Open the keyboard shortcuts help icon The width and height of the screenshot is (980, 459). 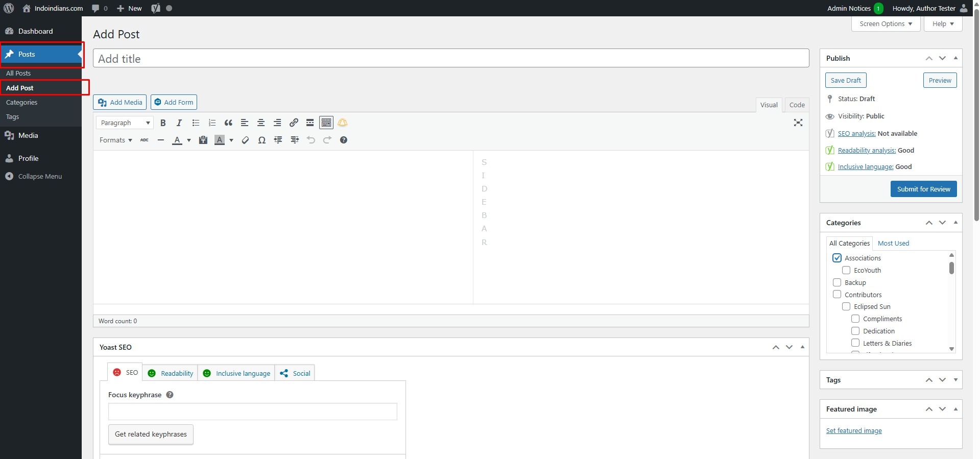(x=344, y=140)
